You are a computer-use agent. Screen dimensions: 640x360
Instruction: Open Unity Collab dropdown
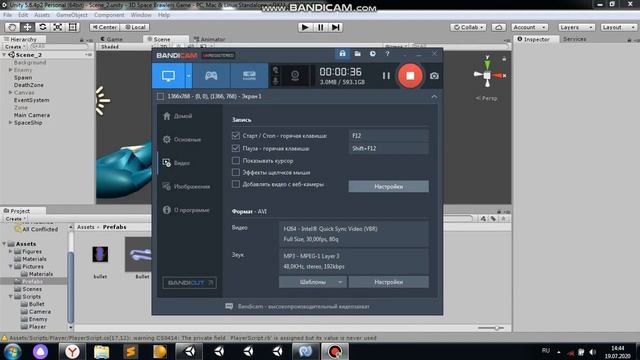[x=468, y=27]
